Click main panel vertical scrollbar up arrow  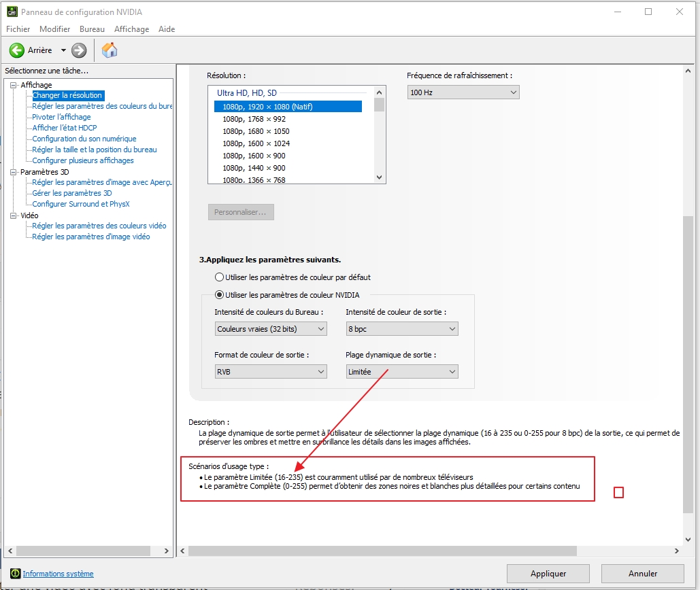click(688, 71)
